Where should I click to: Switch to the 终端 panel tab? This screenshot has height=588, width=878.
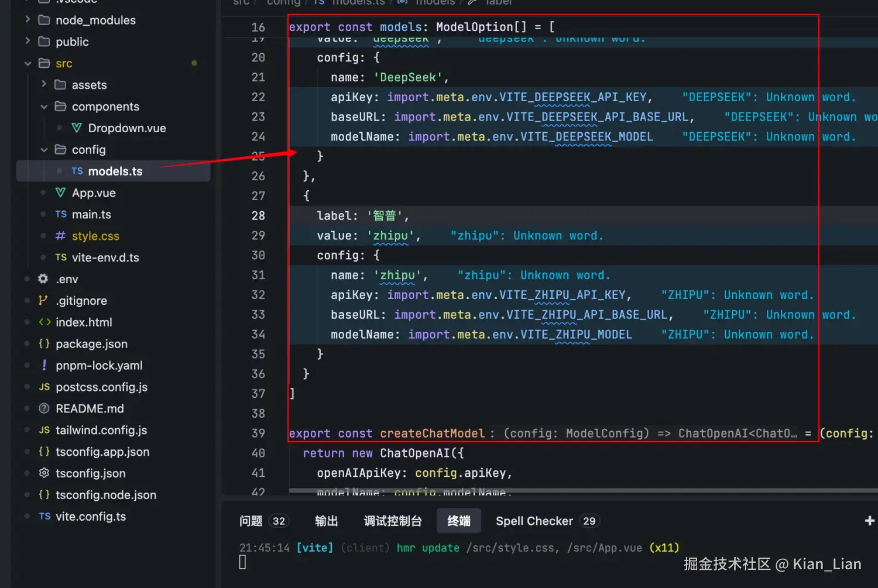click(459, 521)
